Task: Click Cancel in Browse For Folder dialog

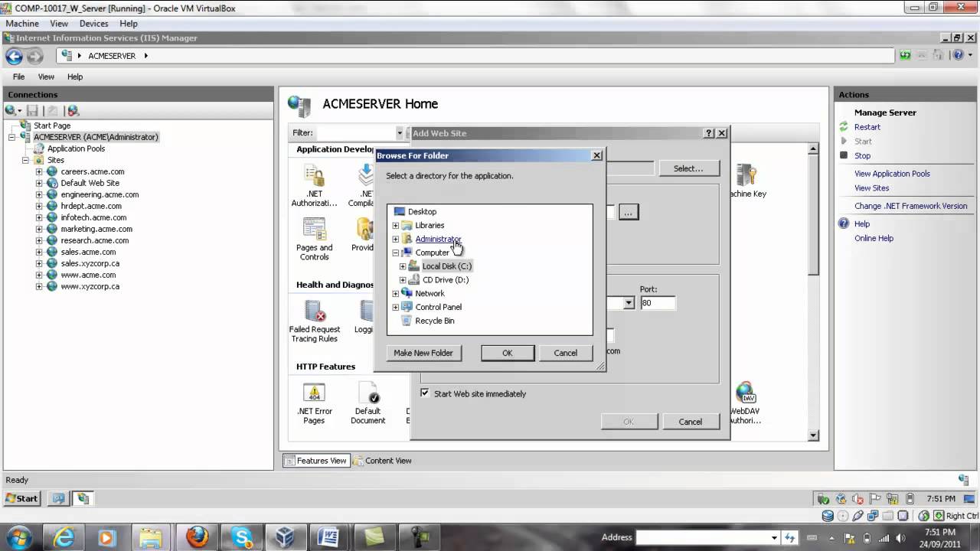Action: pyautogui.click(x=566, y=353)
